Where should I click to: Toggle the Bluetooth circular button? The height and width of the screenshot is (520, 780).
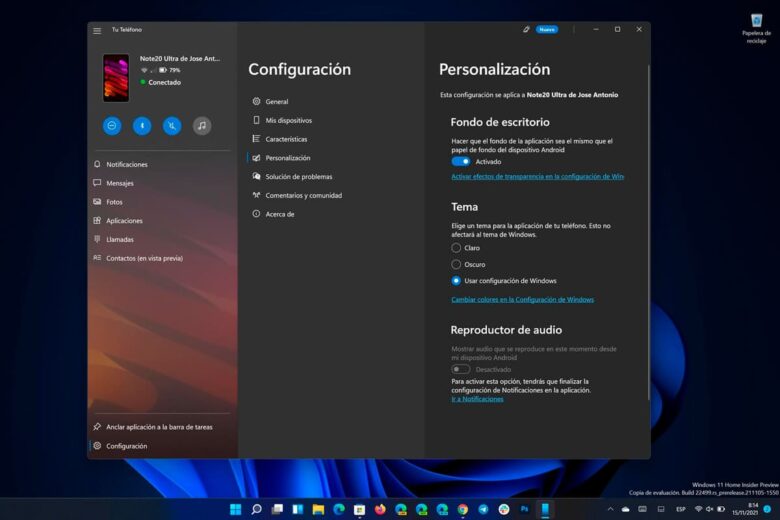[x=142, y=126]
